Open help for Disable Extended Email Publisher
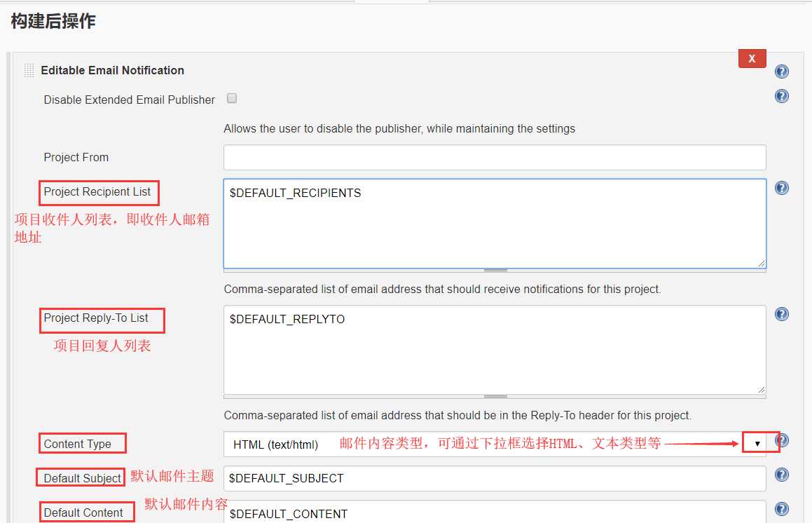The width and height of the screenshot is (812, 523). (x=781, y=96)
